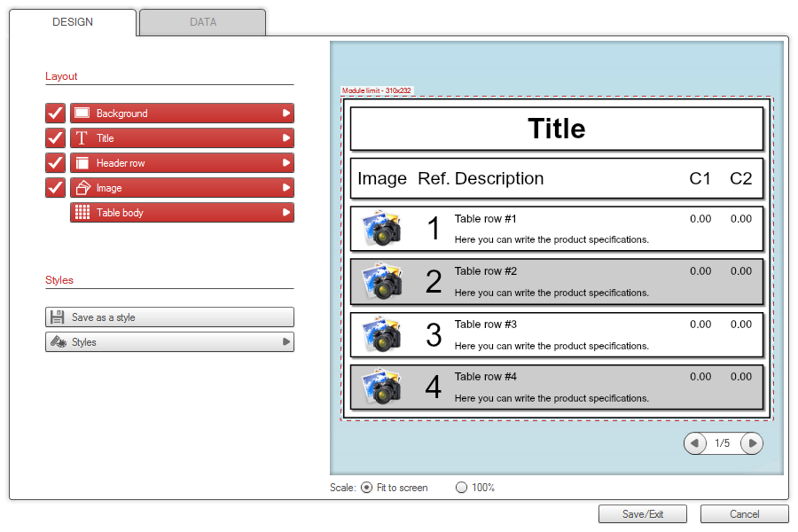The height and width of the screenshot is (532, 798).
Task: Click the Cancel button
Action: [744, 514]
